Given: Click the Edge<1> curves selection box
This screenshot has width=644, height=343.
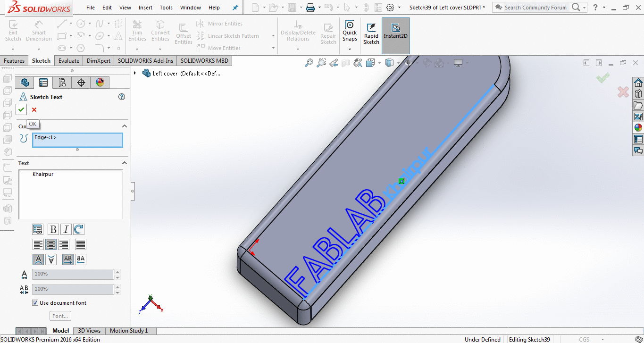Looking at the screenshot, I should pyautogui.click(x=77, y=140).
